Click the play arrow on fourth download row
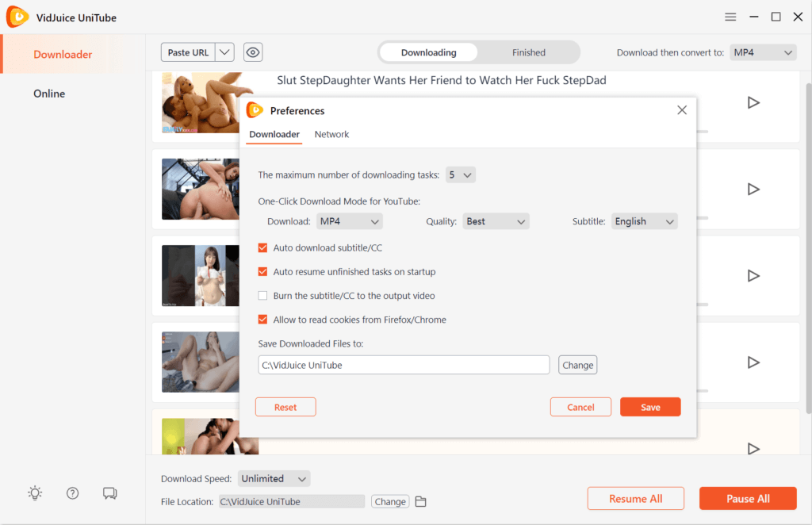The image size is (812, 525). (753, 362)
